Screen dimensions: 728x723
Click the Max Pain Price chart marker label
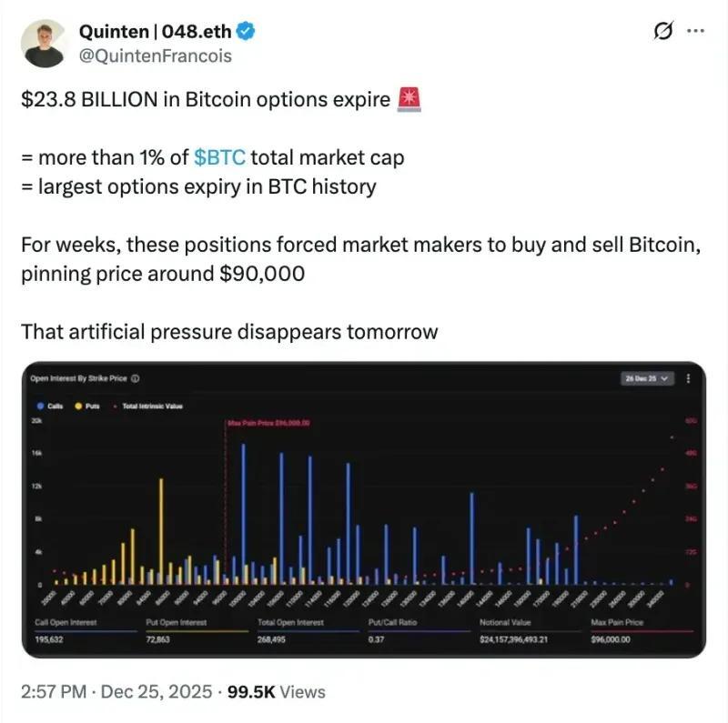click(268, 423)
